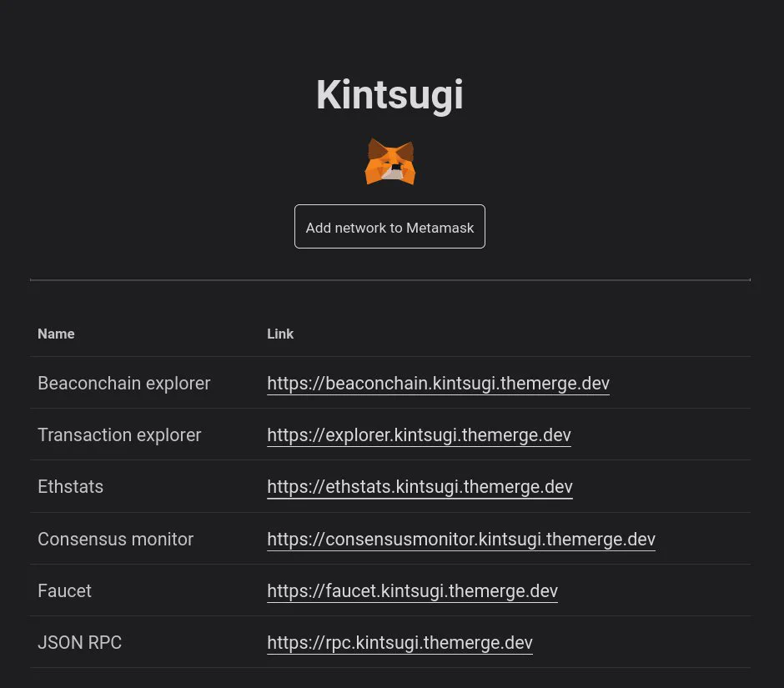Select the JSON RPC row label
784x688 pixels.
click(x=79, y=642)
